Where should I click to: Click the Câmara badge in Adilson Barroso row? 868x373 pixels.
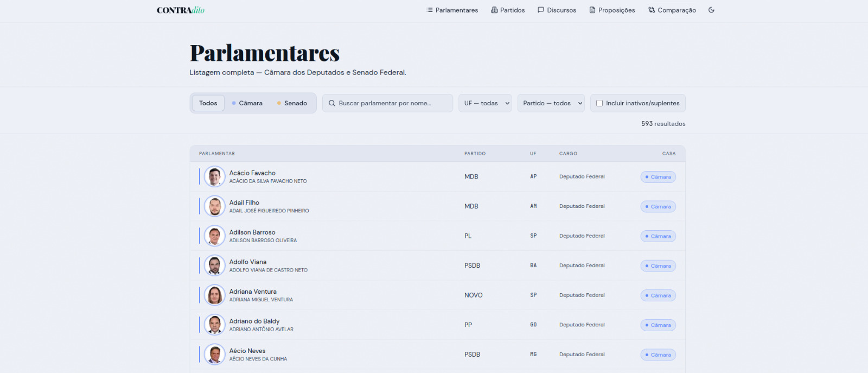[658, 236]
